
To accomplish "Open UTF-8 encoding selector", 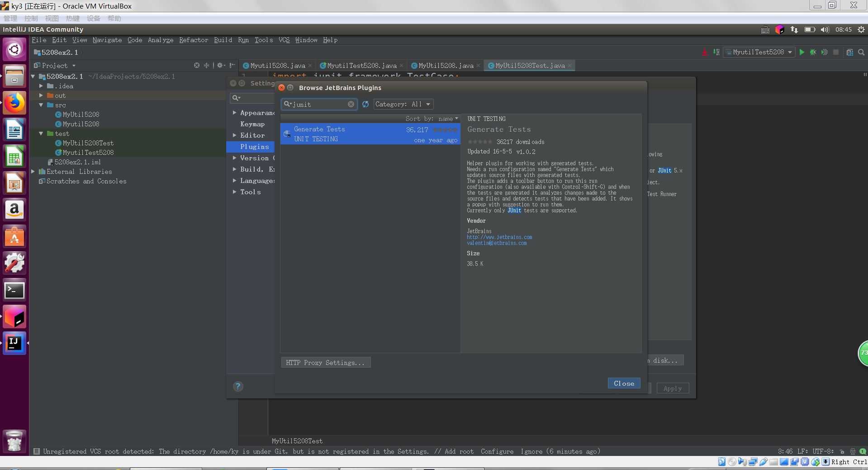I will pyautogui.click(x=823, y=451).
